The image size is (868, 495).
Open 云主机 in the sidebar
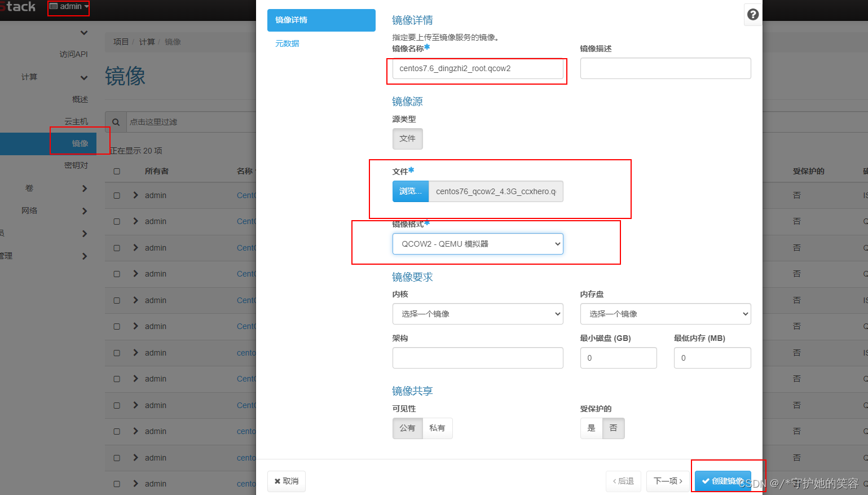pos(76,121)
